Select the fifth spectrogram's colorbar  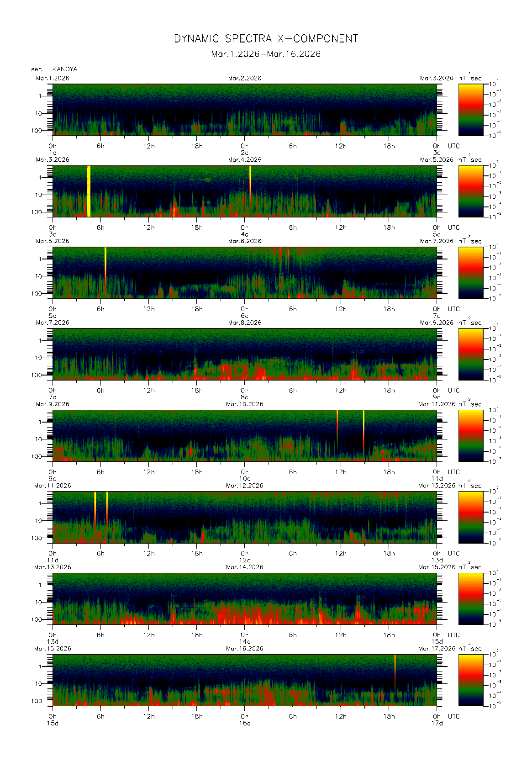[x=470, y=435]
